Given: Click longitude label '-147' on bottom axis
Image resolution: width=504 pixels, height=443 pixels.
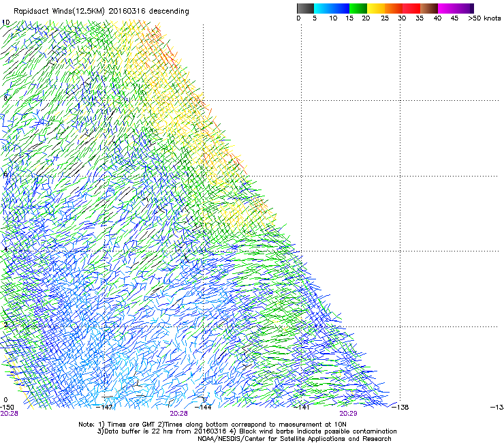Looking at the screenshot, I should click(x=105, y=408).
